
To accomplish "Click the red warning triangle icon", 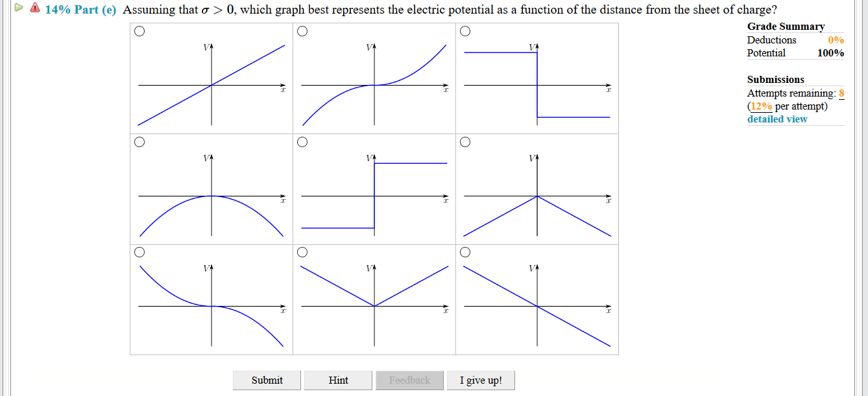I will tap(33, 8).
